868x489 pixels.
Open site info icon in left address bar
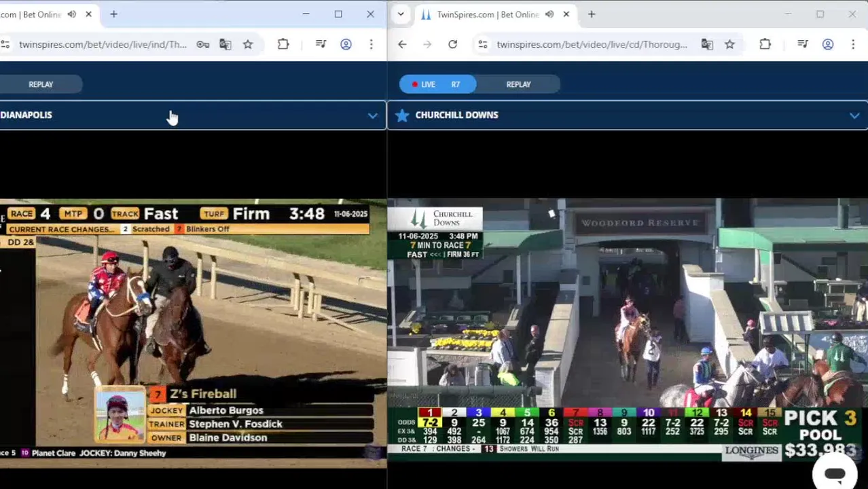[x=5, y=44]
